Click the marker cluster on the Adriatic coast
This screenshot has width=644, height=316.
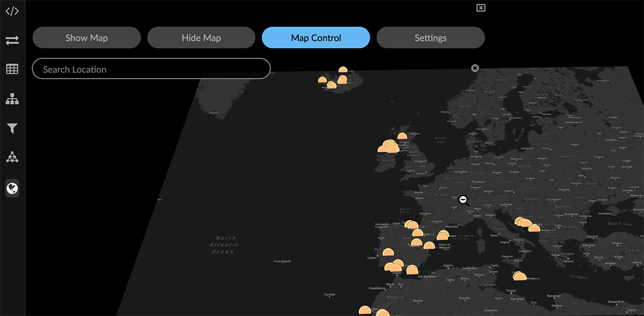pos(525,224)
